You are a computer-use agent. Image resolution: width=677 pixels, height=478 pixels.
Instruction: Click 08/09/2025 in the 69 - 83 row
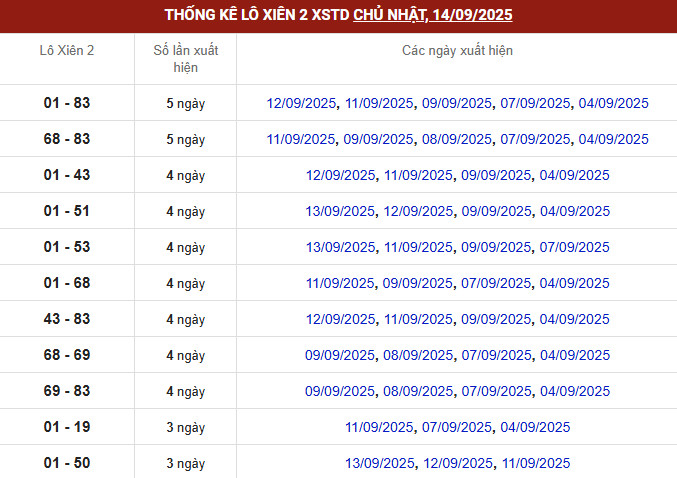coord(418,391)
